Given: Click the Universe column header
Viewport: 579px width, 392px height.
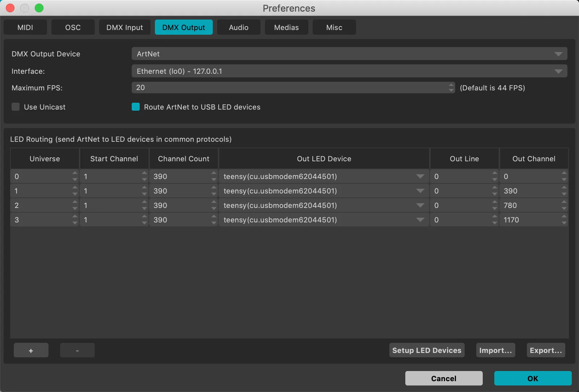Looking at the screenshot, I should 45,159.
